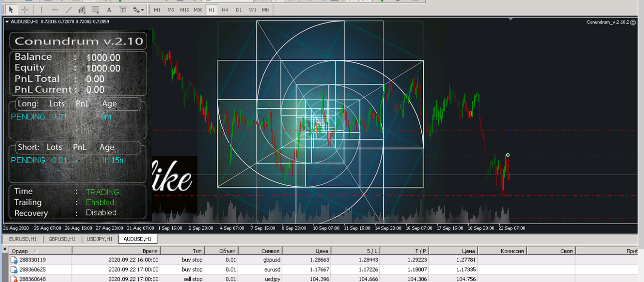Click the Balance 1000.00 value
Image resolution: width=644 pixels, height=282 pixels.
point(103,58)
